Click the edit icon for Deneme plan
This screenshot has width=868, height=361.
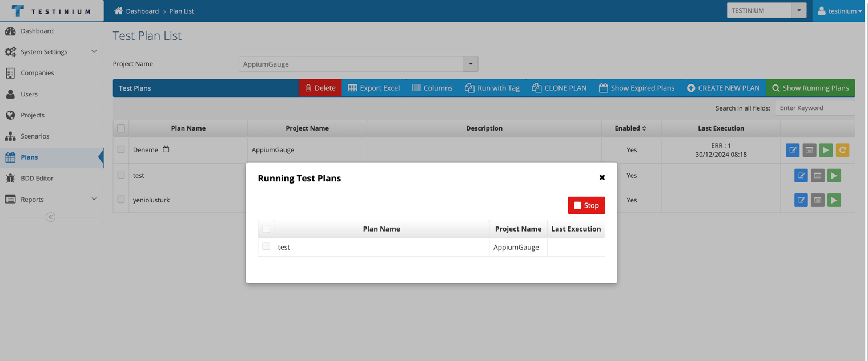click(793, 150)
